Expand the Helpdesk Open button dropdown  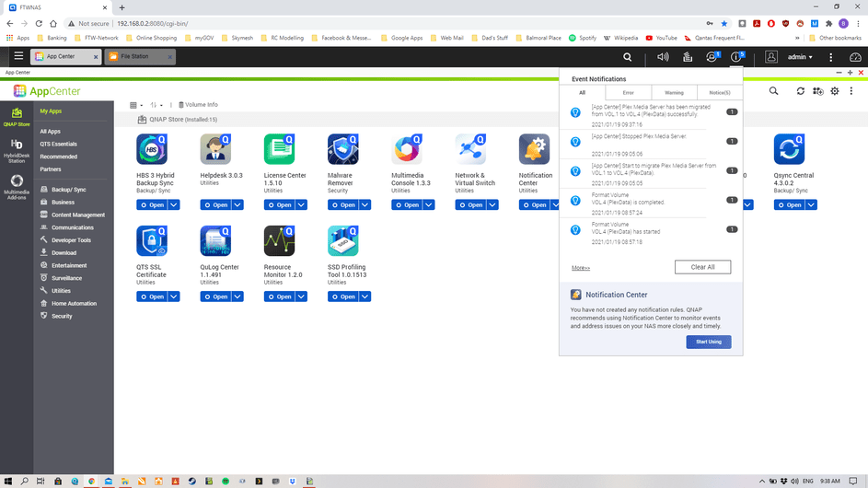pos(237,205)
